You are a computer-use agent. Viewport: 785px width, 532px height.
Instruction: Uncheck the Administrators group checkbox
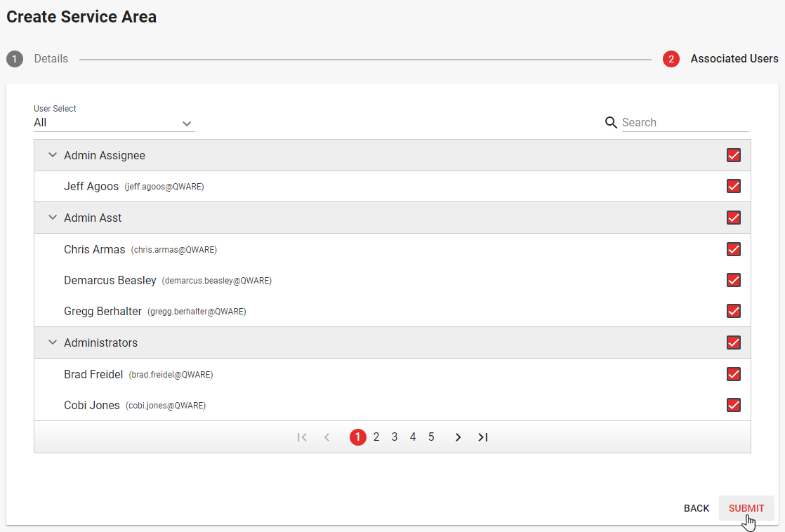pyautogui.click(x=734, y=343)
